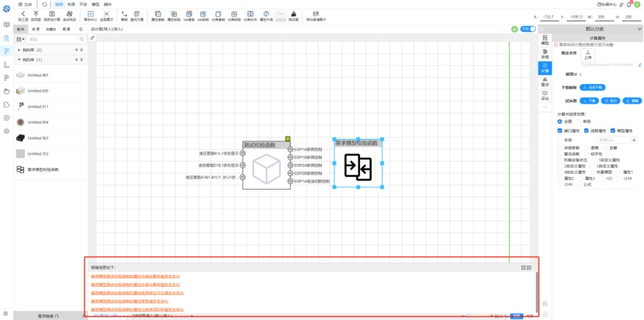Open the 详细 side tab in right panel
644x320 pixels.
click(545, 54)
